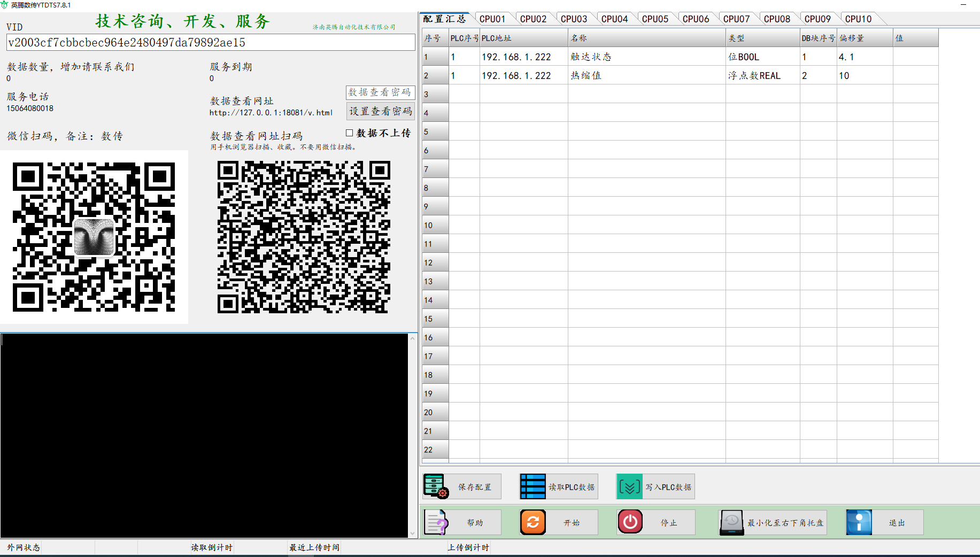This screenshot has height=557, width=980.
Task: Click the 最小化至右下角托盘 button label
Action: click(785, 523)
